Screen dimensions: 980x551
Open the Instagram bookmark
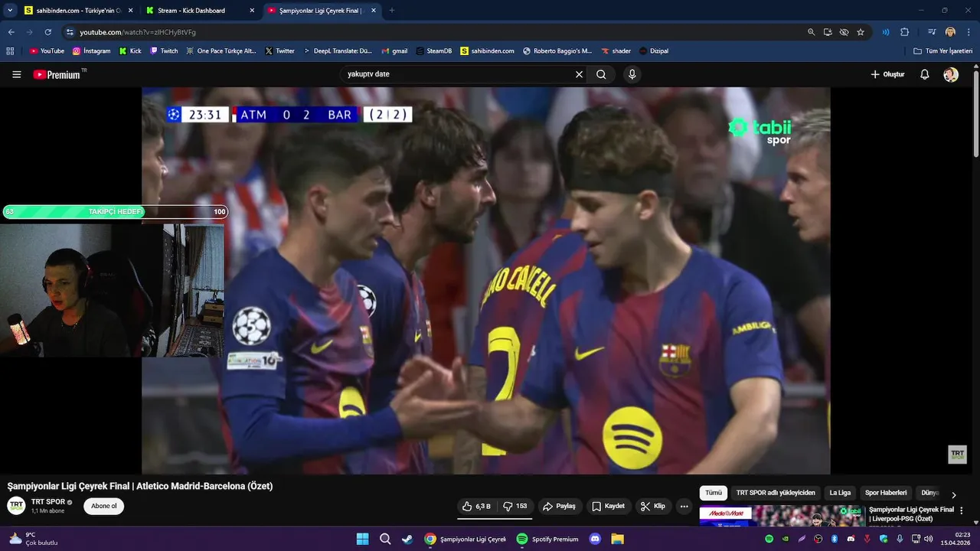92,51
